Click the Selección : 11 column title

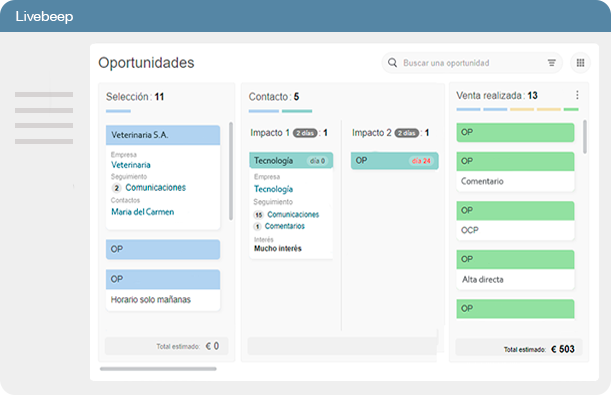tap(135, 97)
